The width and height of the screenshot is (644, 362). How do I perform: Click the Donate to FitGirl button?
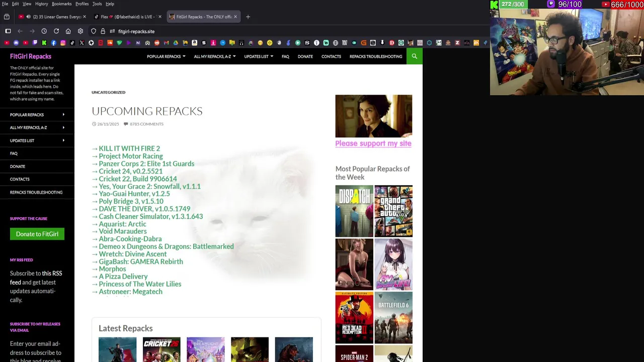pyautogui.click(x=37, y=234)
